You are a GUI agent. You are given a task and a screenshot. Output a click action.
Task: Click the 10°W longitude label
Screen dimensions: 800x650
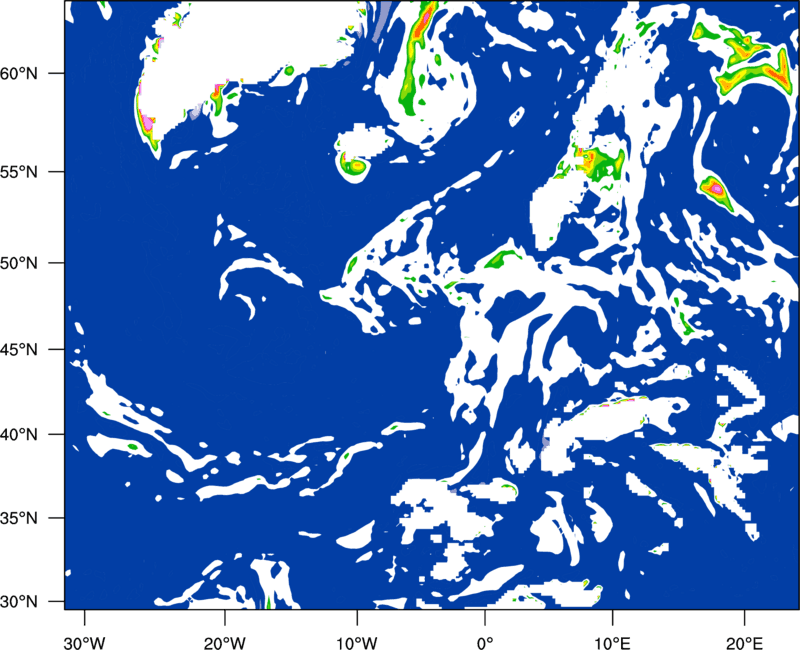click(356, 643)
